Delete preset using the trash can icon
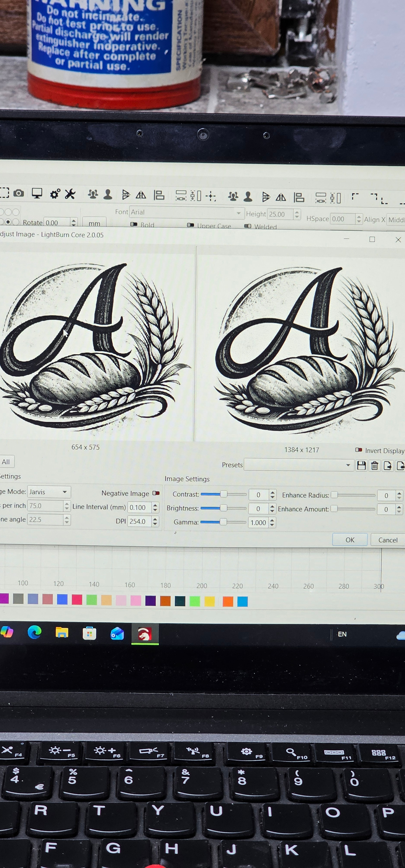The image size is (405, 868). [374, 466]
